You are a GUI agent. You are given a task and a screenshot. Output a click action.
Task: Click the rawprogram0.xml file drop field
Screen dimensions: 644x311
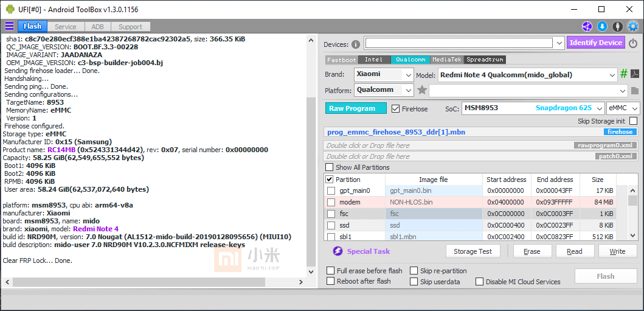coord(482,145)
